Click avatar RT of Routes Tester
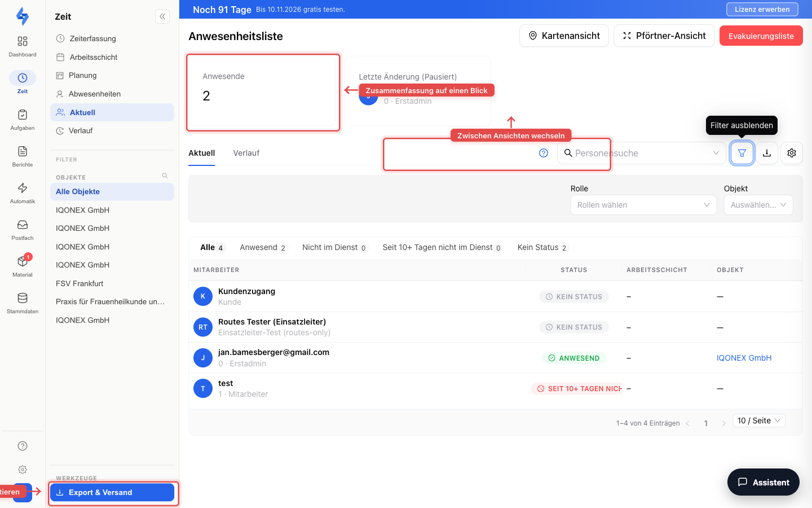Viewport: 812px width, 508px height. tap(203, 327)
